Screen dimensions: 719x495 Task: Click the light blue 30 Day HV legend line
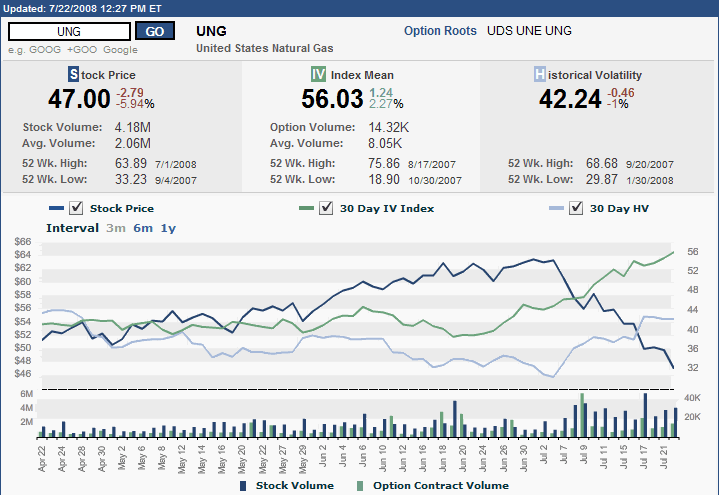pyautogui.click(x=556, y=208)
